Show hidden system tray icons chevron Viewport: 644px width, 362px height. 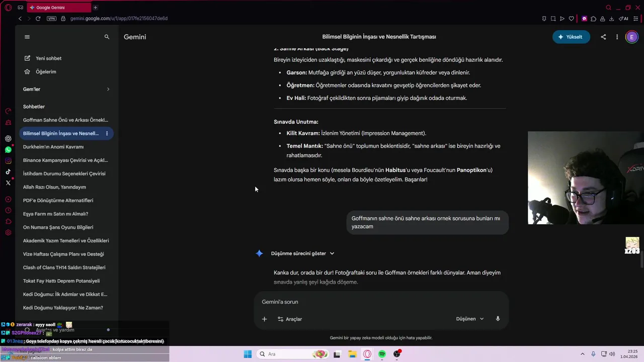pos(583,354)
